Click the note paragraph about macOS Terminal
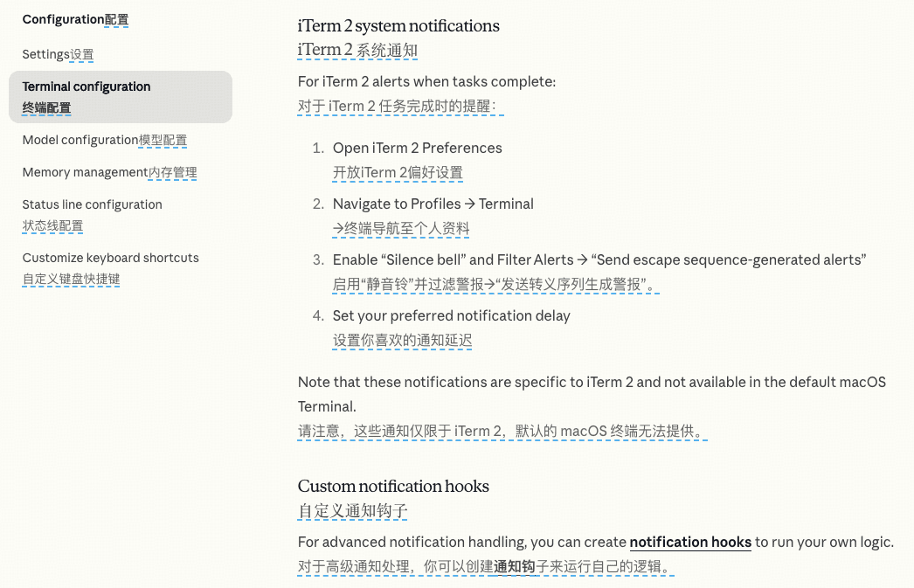Screen dimensions: 914x588 [592, 383]
